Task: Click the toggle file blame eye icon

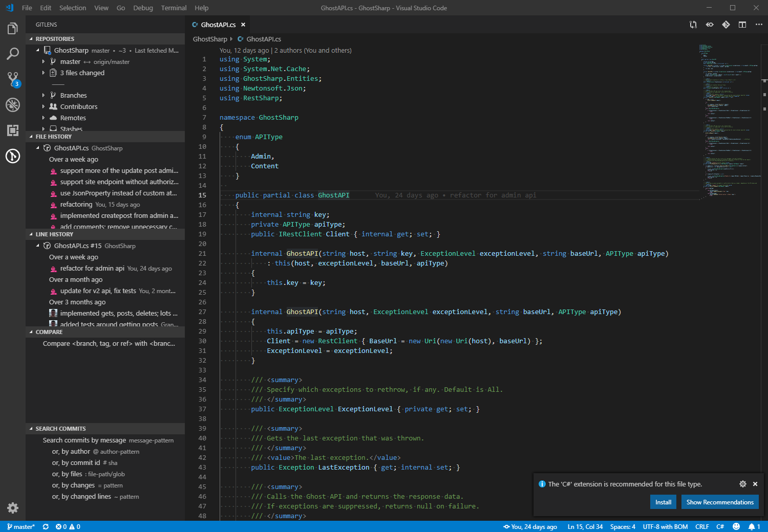Action: tap(710, 25)
